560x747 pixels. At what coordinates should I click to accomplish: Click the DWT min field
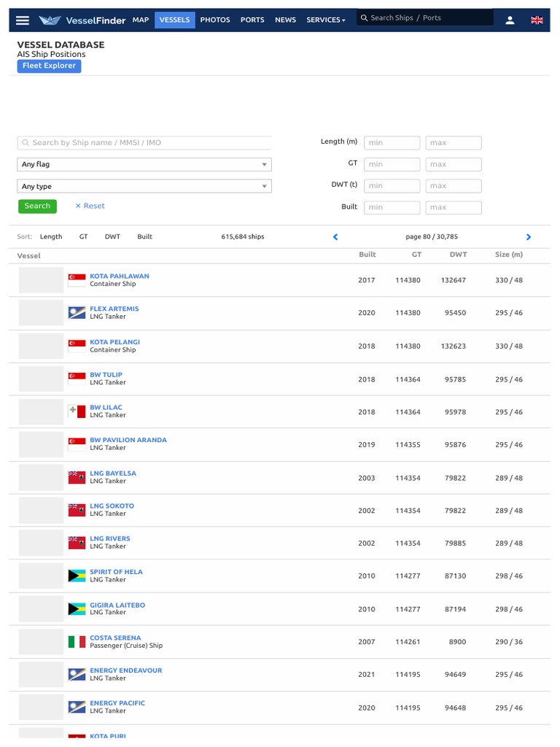click(392, 186)
